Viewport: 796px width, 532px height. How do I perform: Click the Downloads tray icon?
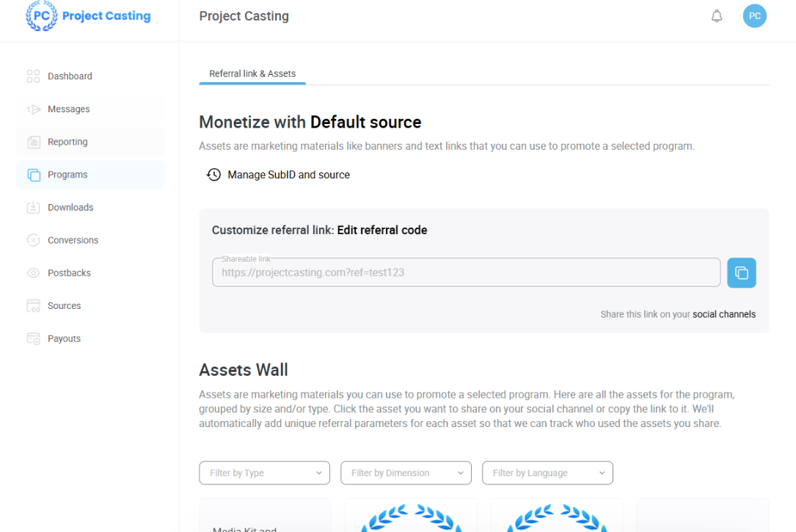pyautogui.click(x=33, y=208)
